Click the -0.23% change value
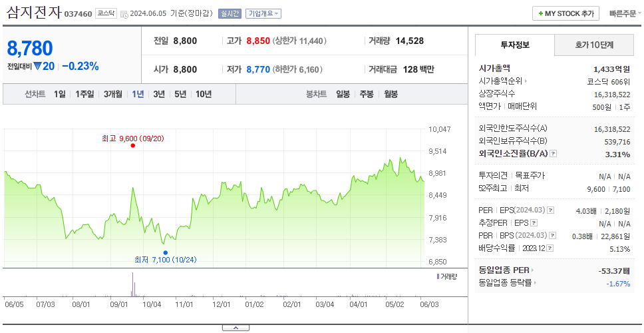The image size is (644, 333). (x=80, y=66)
